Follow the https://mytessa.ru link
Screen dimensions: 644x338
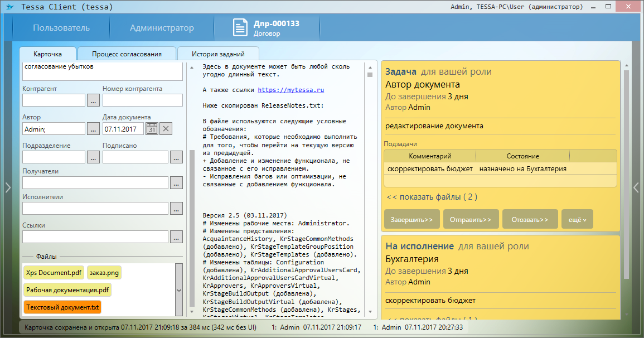coord(291,90)
